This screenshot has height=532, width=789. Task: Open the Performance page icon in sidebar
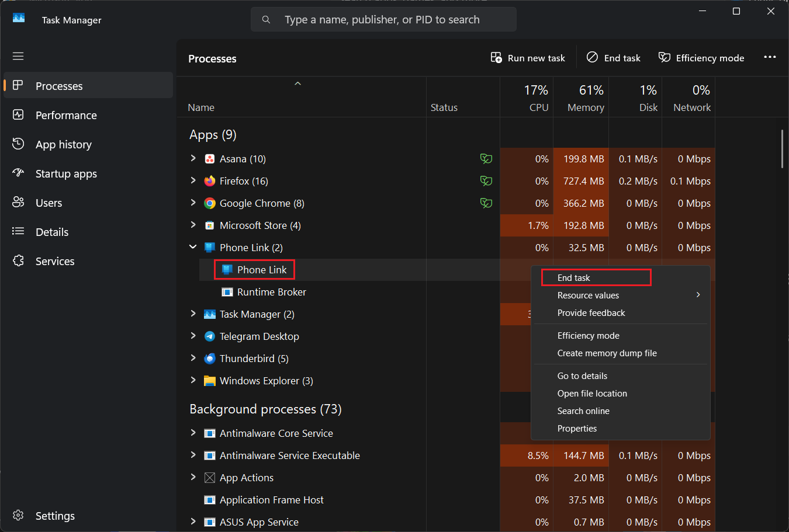pos(18,115)
